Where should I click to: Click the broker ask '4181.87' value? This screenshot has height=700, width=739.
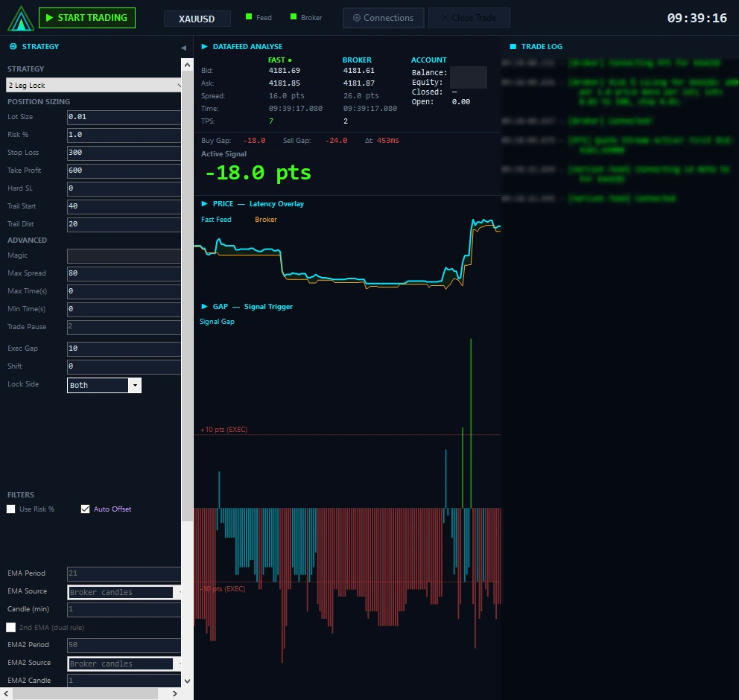click(x=358, y=83)
